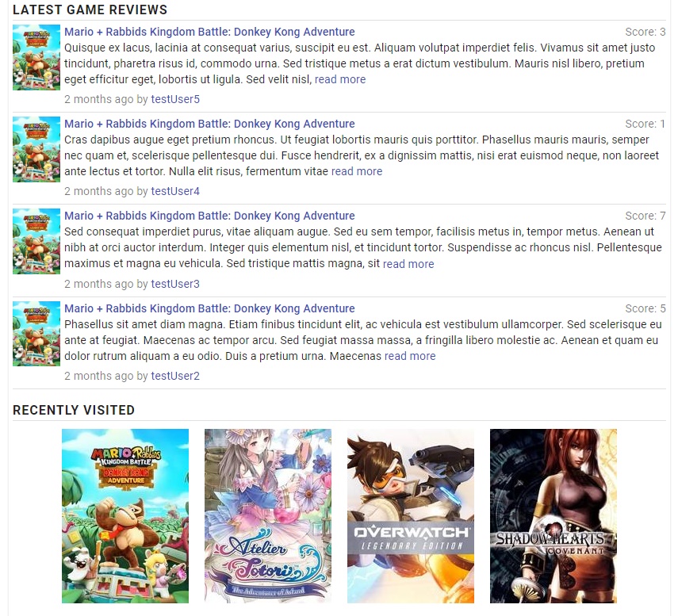Open Atelier Totori cover in Recently Visited
The image size is (678, 616).
268,515
